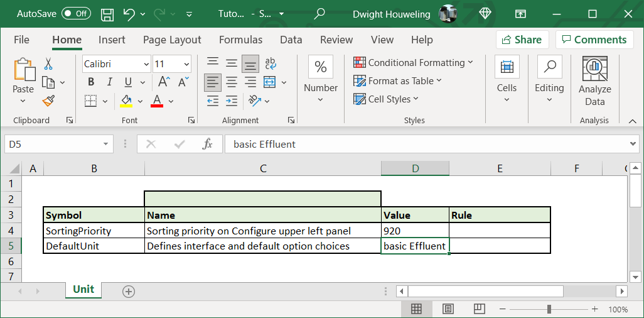Click the Format Painter brush icon
Viewport: 644px width, 318px height.
click(x=48, y=101)
